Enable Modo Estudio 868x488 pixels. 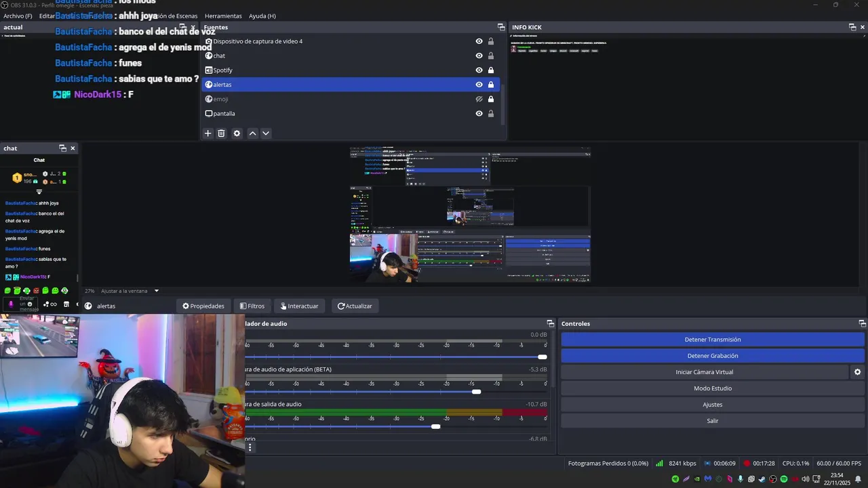[x=713, y=388]
